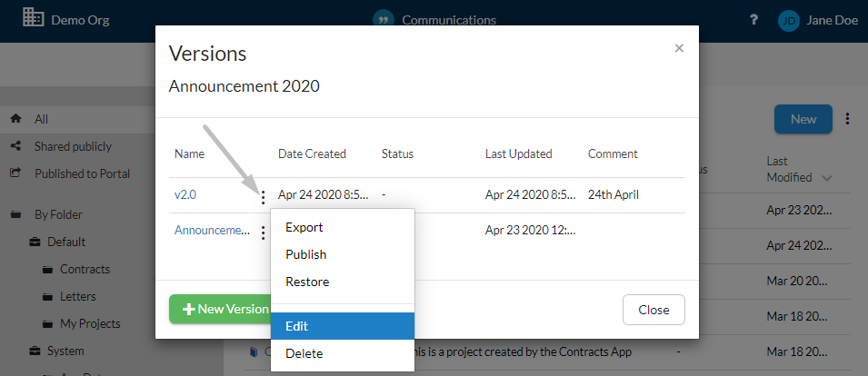868x376 pixels.
Task: Click the 24th April comment cell
Action: pos(614,194)
